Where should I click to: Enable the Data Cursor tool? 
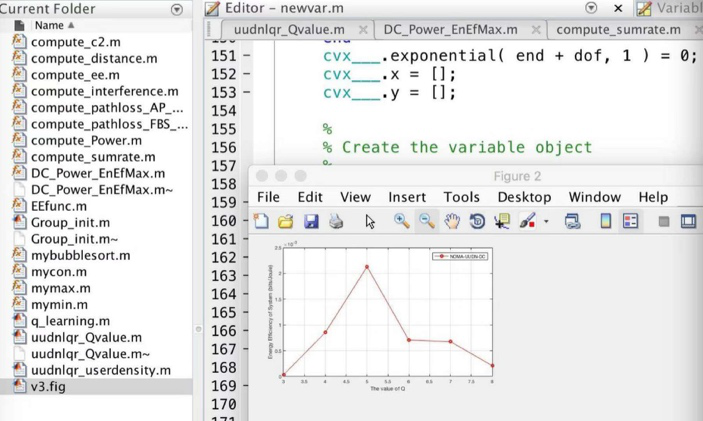click(502, 221)
